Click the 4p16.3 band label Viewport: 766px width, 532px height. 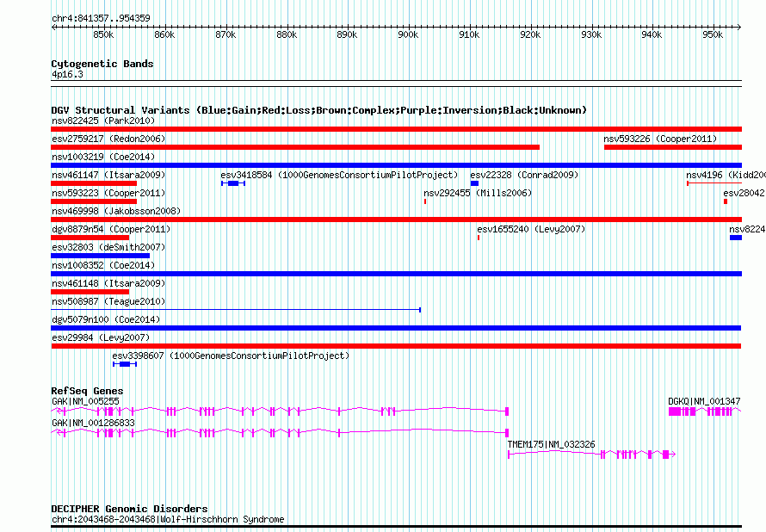[67, 74]
